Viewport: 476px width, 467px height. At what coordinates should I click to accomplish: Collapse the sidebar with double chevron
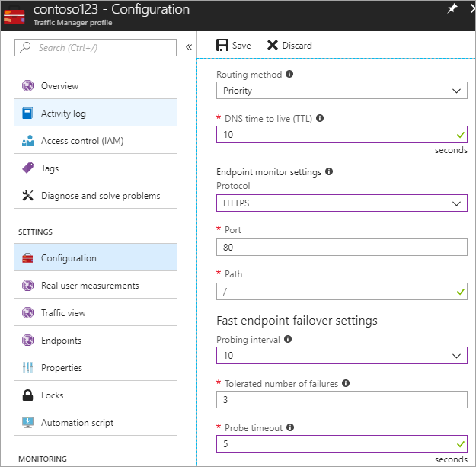coord(189,47)
